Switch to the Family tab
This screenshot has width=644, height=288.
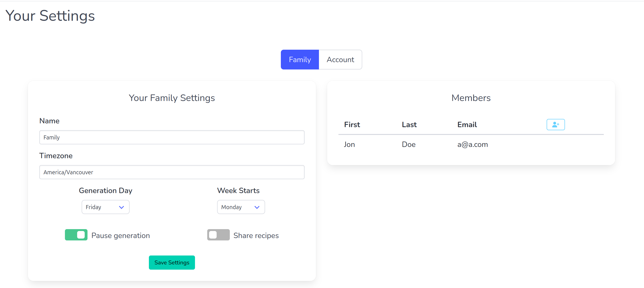click(299, 60)
